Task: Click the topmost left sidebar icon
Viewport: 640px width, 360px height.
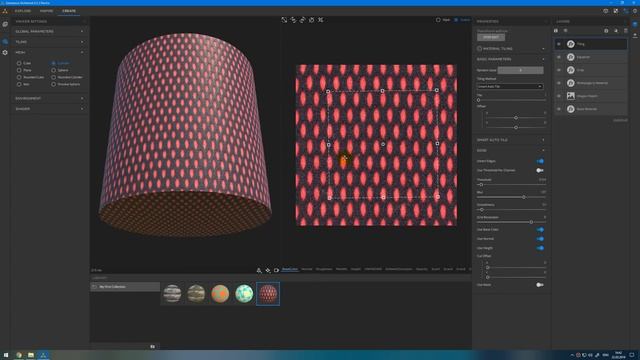Action: coord(5,24)
